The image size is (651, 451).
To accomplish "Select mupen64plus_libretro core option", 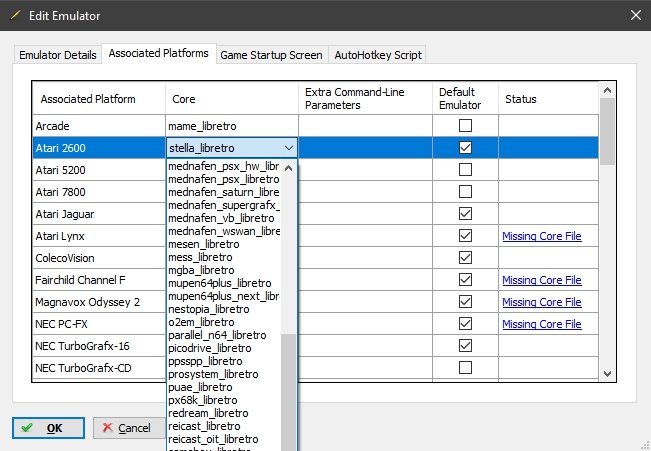I will pyautogui.click(x=224, y=283).
